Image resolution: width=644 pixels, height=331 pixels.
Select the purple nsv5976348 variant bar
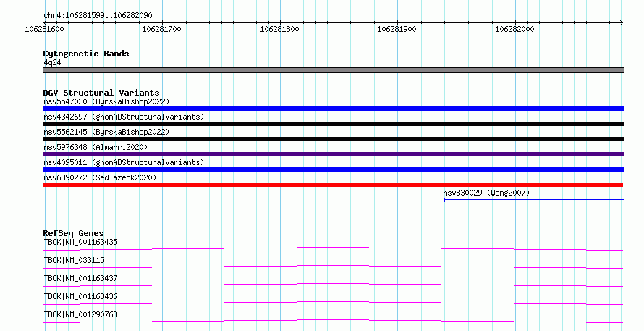tap(333, 154)
